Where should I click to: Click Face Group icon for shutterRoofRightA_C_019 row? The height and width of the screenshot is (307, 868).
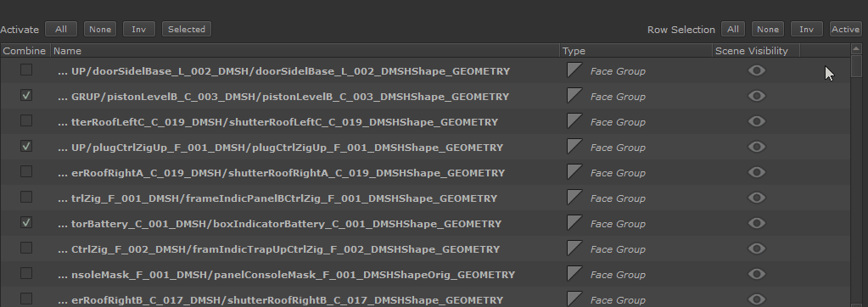[x=574, y=172]
